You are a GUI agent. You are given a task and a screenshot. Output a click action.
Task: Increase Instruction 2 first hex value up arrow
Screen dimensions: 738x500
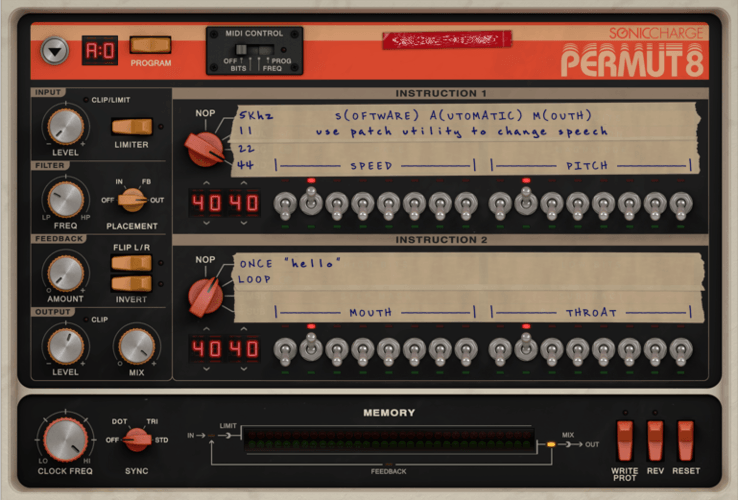(207, 329)
